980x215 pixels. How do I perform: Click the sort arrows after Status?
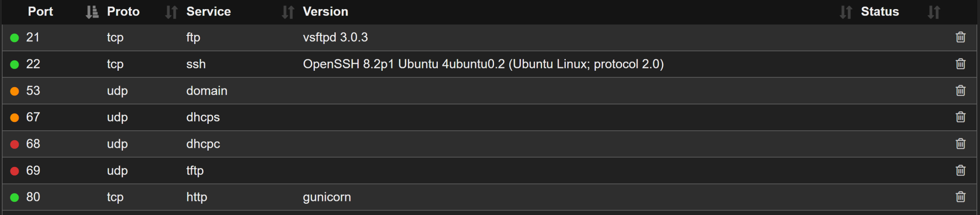coord(933,12)
